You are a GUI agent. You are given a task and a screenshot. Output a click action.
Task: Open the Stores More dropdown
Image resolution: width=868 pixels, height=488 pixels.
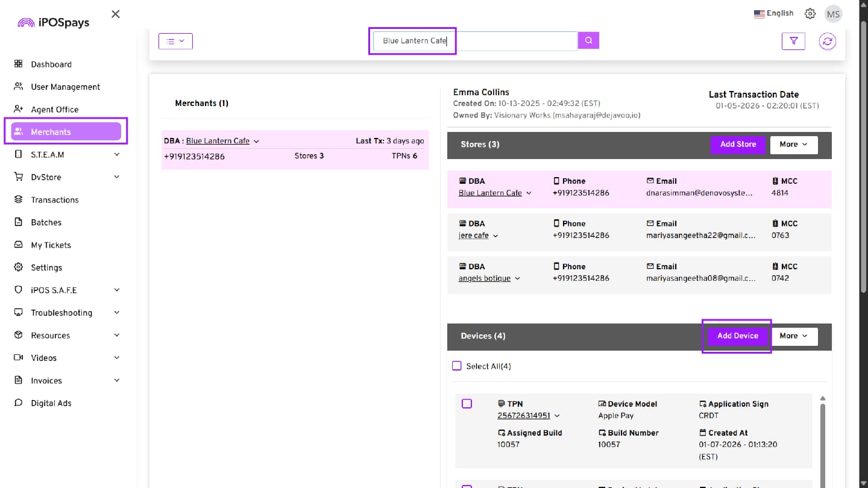(793, 145)
